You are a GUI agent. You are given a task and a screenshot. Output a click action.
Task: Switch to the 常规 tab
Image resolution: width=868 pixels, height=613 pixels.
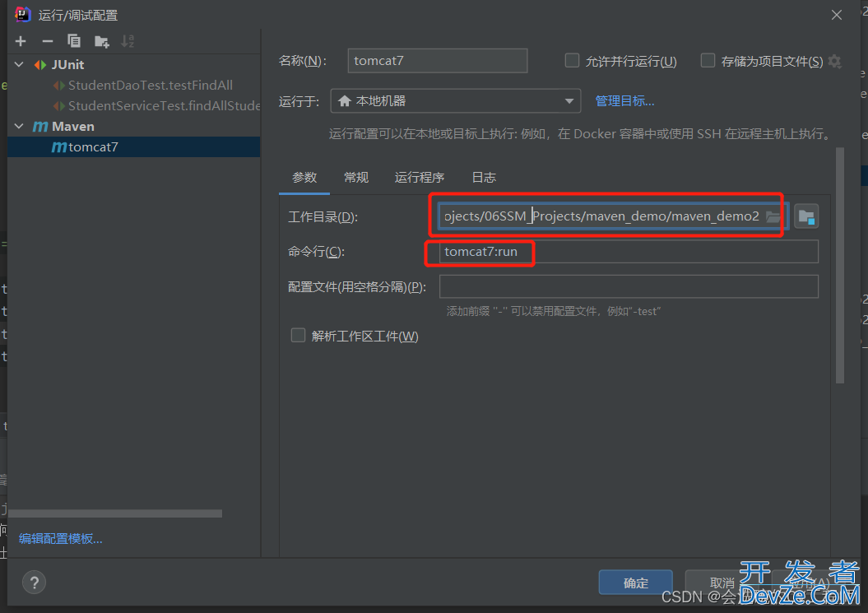tap(356, 177)
